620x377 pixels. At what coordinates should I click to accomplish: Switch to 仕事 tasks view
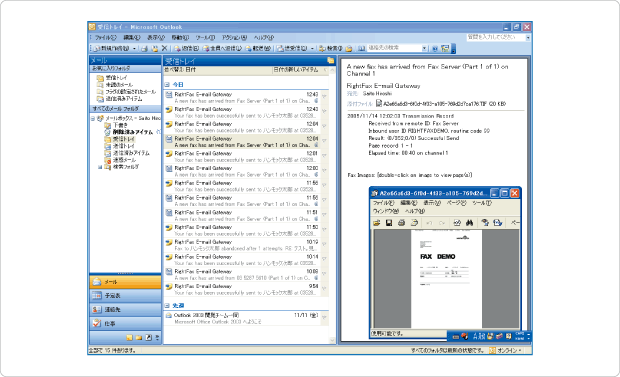pos(125,324)
